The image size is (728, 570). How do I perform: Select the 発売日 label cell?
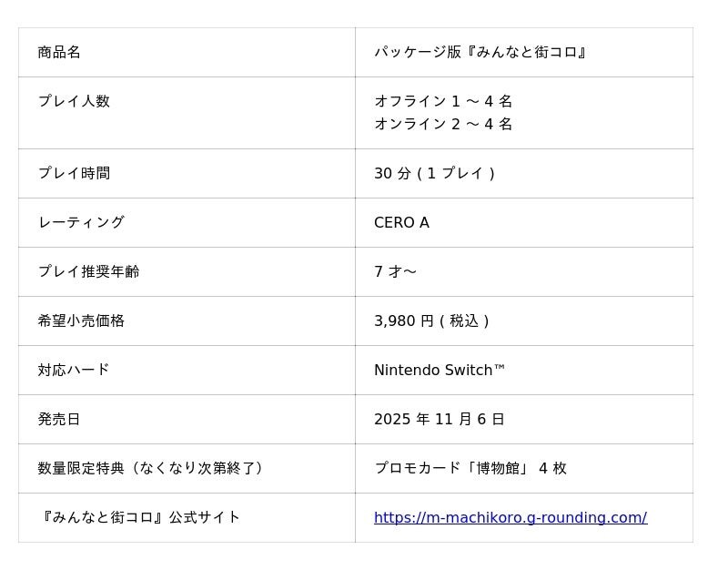click(x=59, y=420)
